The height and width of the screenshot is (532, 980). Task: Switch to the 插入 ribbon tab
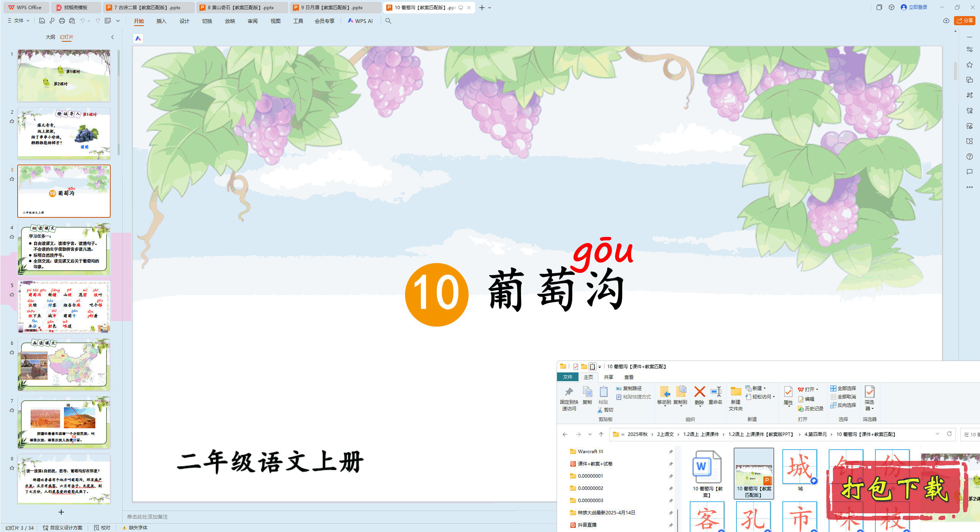pyautogui.click(x=161, y=21)
